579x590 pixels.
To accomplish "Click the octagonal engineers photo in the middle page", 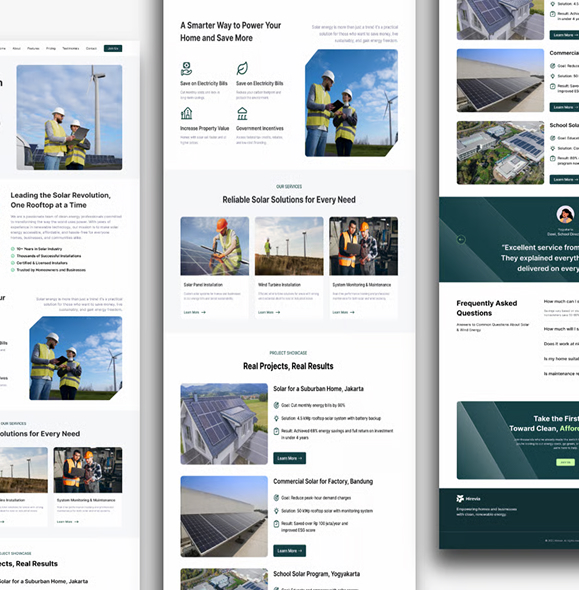I will 351,103.
